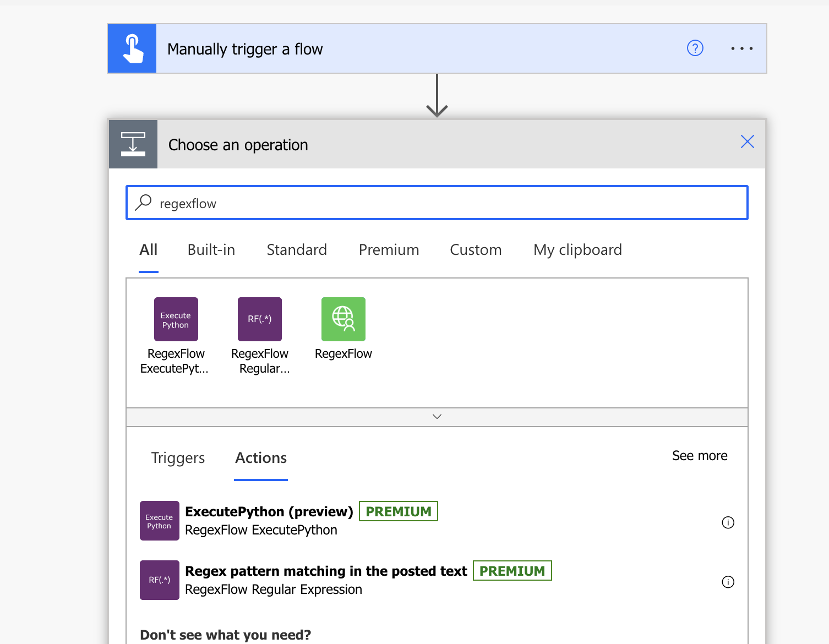The image size is (829, 644).
Task: Click the manual trigger hand icon
Action: coord(132,48)
